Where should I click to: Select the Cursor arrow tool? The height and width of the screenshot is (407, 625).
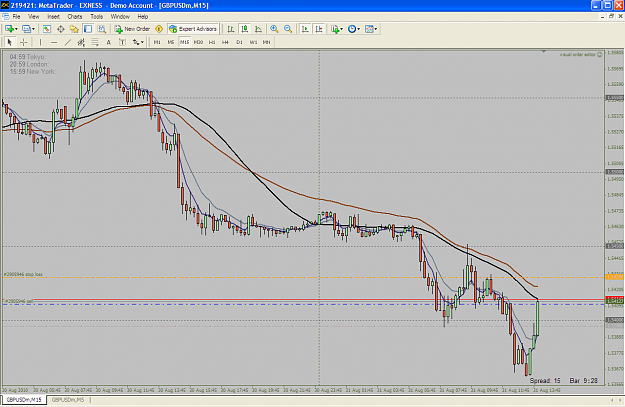tap(10, 42)
